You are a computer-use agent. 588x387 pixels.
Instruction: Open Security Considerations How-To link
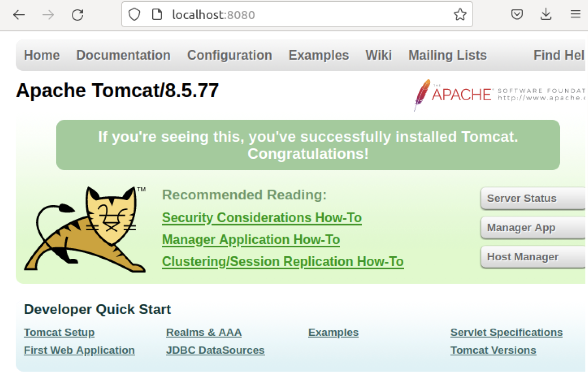coord(262,218)
